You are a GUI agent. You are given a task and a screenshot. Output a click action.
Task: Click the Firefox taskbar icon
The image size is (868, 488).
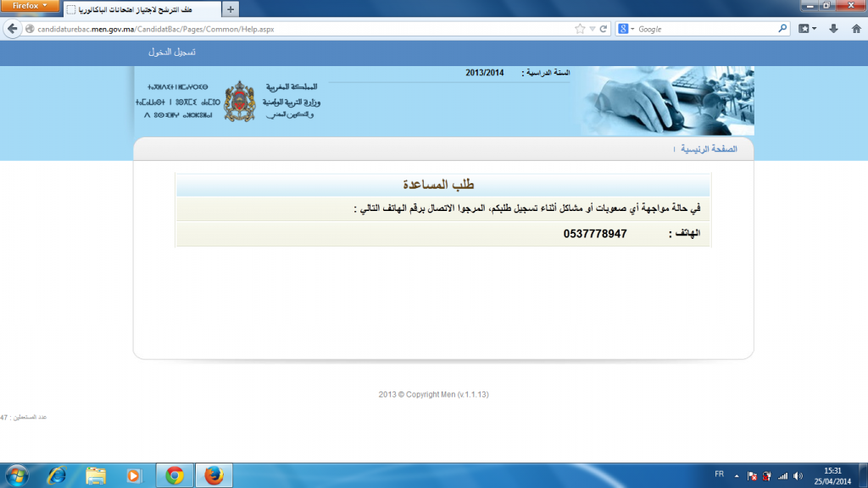tap(214, 476)
